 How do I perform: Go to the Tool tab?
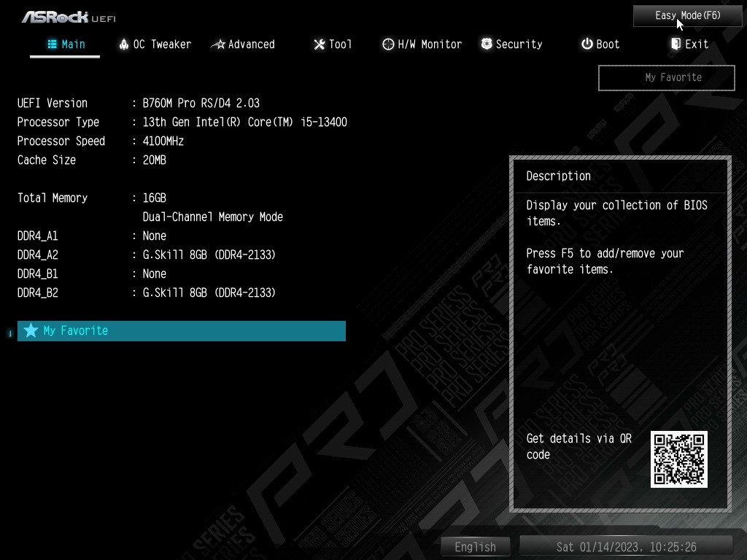coord(333,44)
